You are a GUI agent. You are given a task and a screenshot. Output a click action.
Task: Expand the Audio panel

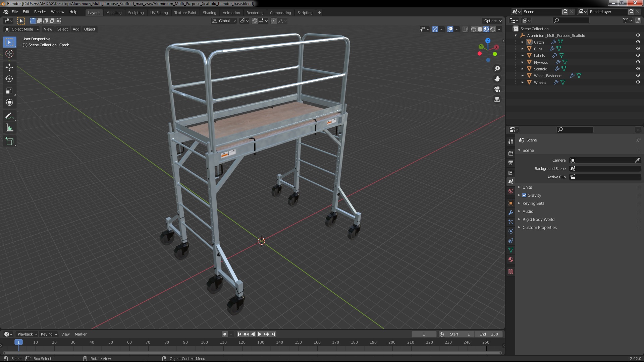[528, 211]
